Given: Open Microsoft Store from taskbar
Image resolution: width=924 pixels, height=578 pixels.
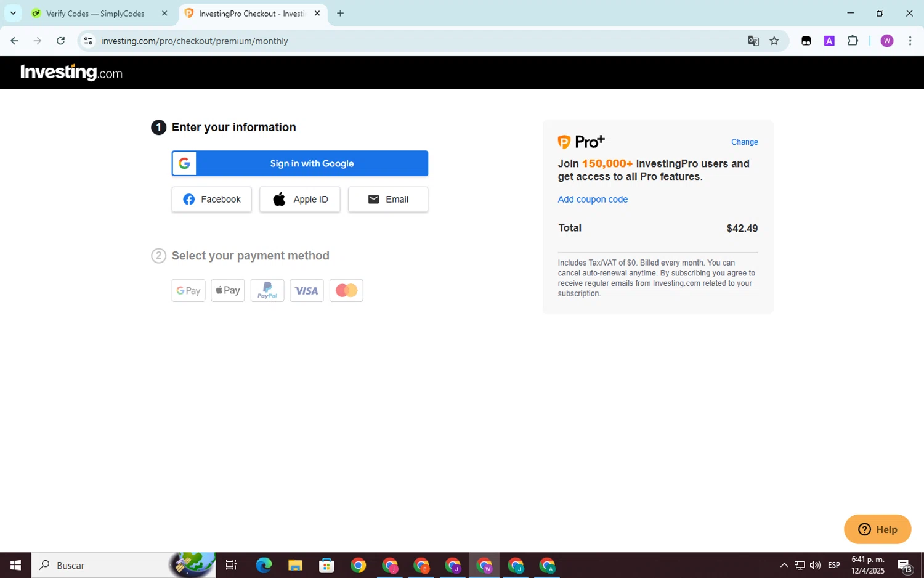Looking at the screenshot, I should pyautogui.click(x=326, y=565).
